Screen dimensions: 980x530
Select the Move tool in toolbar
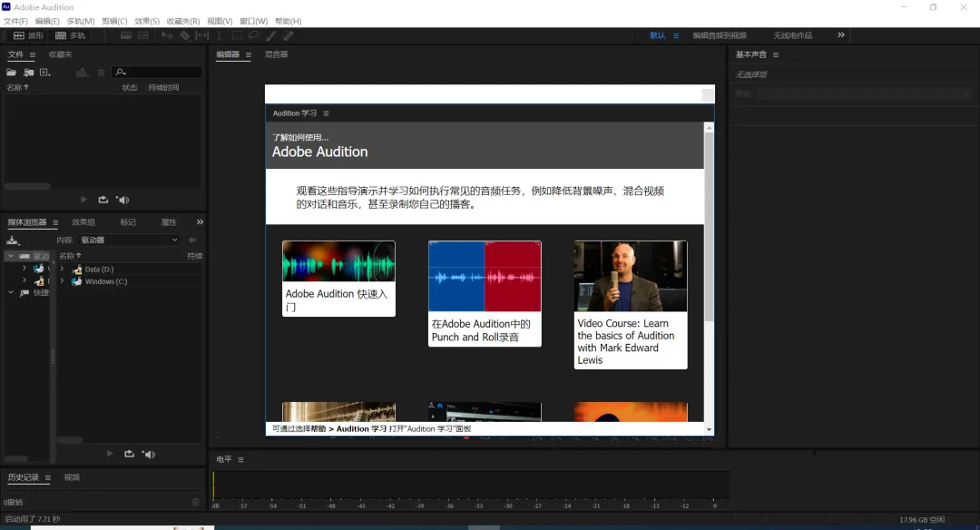(x=167, y=35)
